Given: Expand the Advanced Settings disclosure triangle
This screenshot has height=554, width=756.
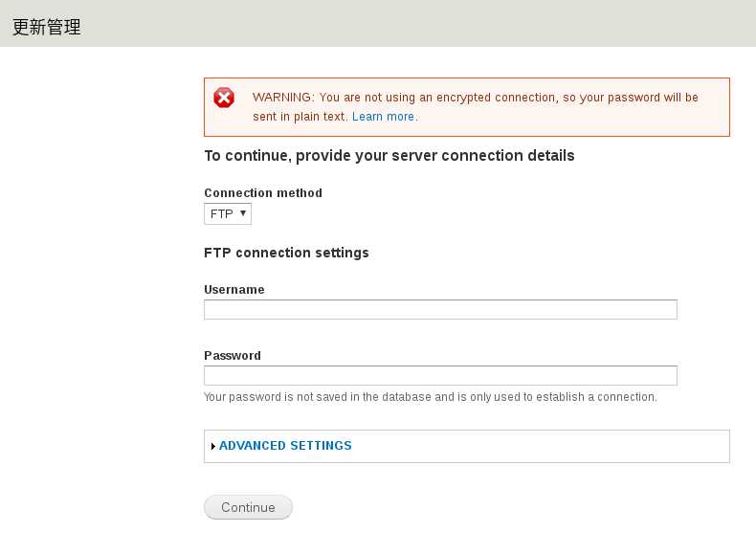Looking at the screenshot, I should pos(213,447).
